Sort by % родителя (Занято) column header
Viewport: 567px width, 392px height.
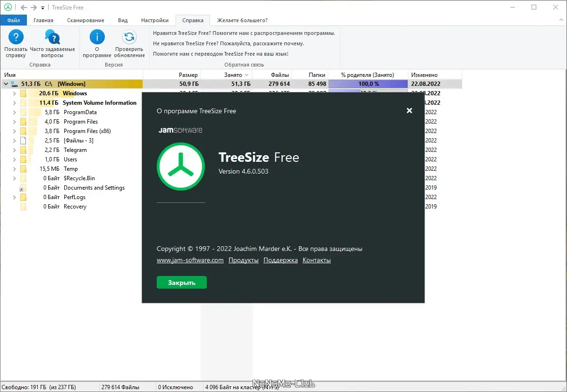[368, 75]
